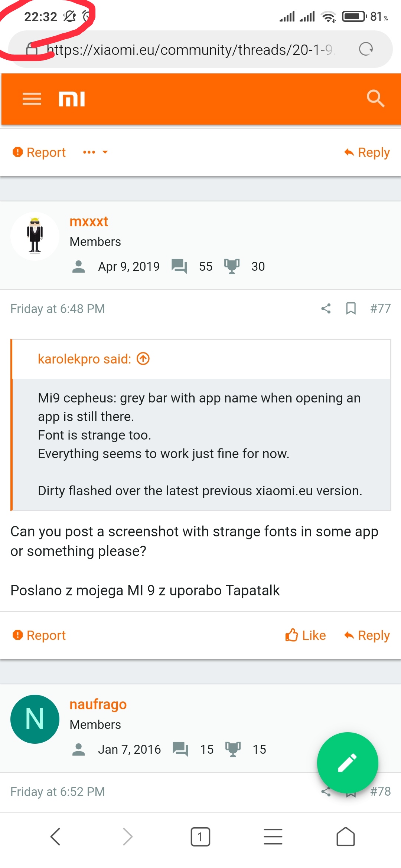Open the hamburger navigation menu

click(x=32, y=99)
